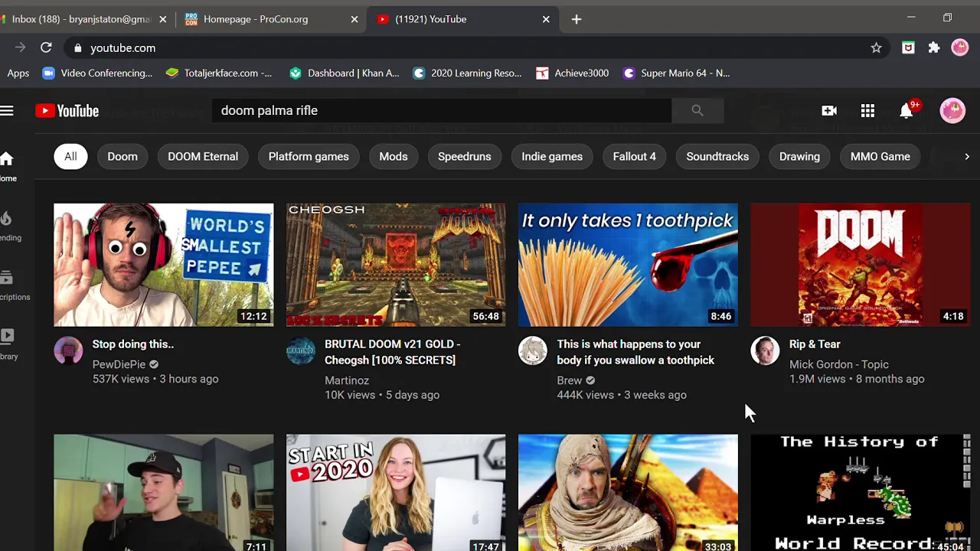The height and width of the screenshot is (551, 980).
Task: Play World's Smallest Pepee thumbnail
Action: point(164,265)
